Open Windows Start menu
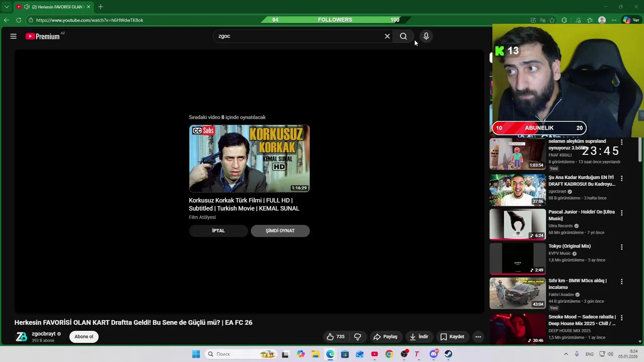 pos(196,354)
